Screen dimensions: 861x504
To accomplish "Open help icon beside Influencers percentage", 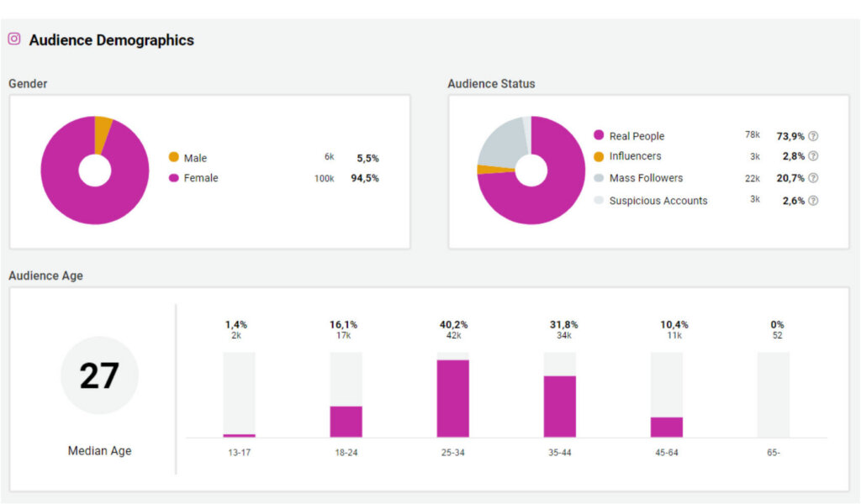I will click(813, 156).
